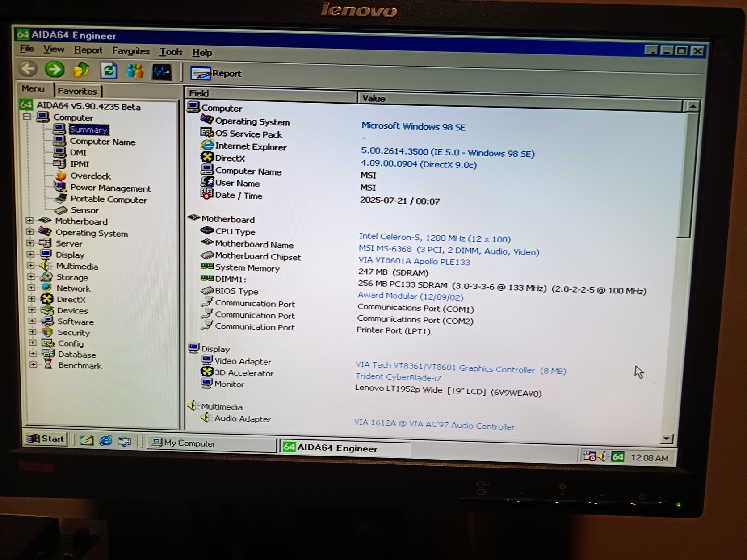This screenshot has height=560, width=747.
Task: Open the MSI MS-6368 motherboard link
Action: [x=449, y=250]
